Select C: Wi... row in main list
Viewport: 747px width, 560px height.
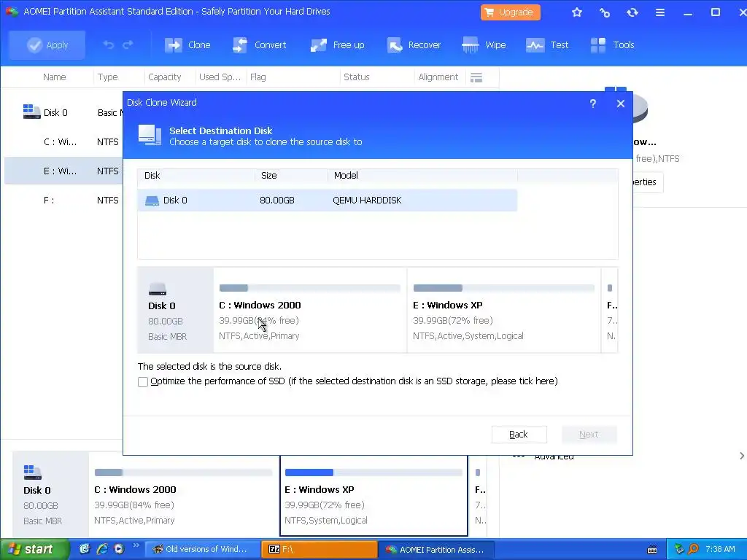click(63, 142)
